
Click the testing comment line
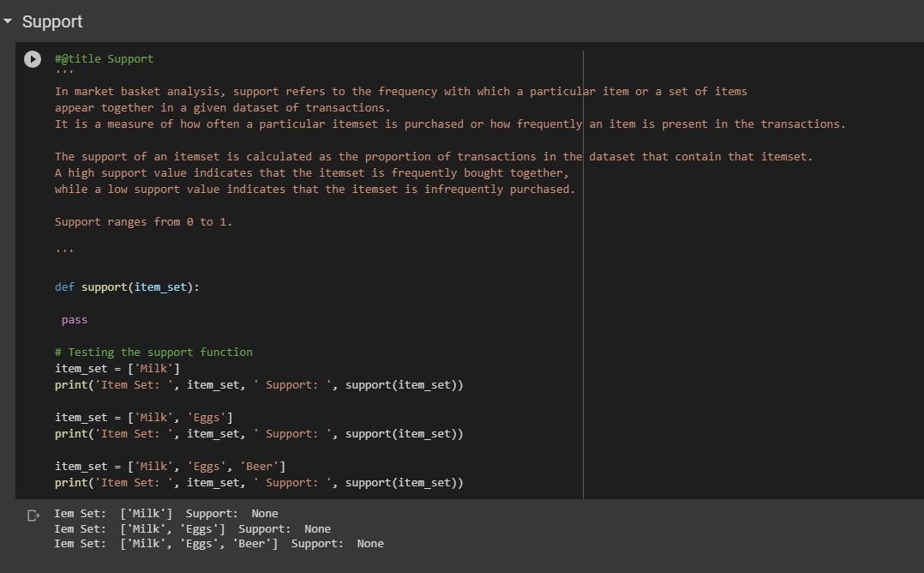154,352
